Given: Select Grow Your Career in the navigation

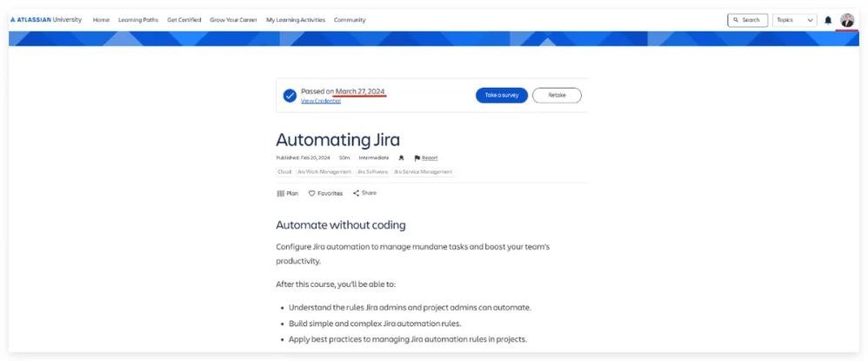Looking at the screenshot, I should tap(234, 20).
